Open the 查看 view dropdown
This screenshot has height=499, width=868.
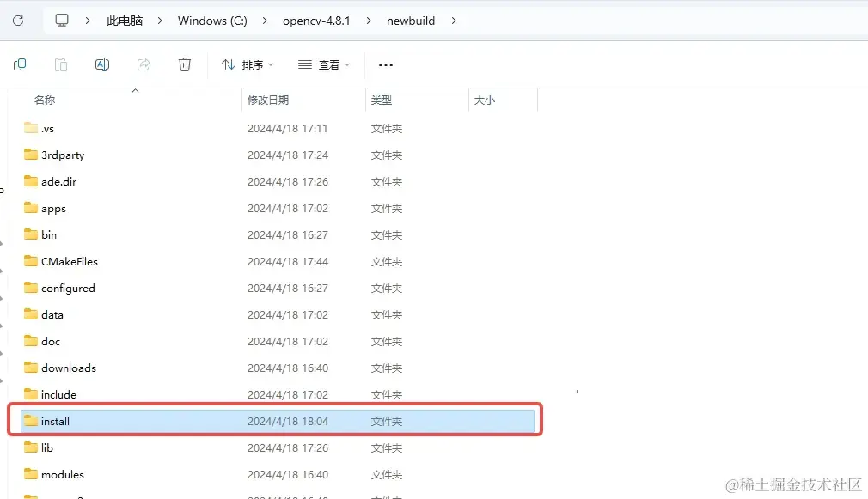[x=324, y=64]
